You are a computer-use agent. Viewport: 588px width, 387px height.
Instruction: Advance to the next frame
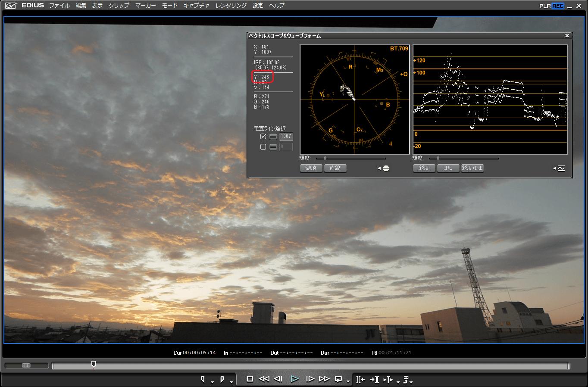point(310,379)
